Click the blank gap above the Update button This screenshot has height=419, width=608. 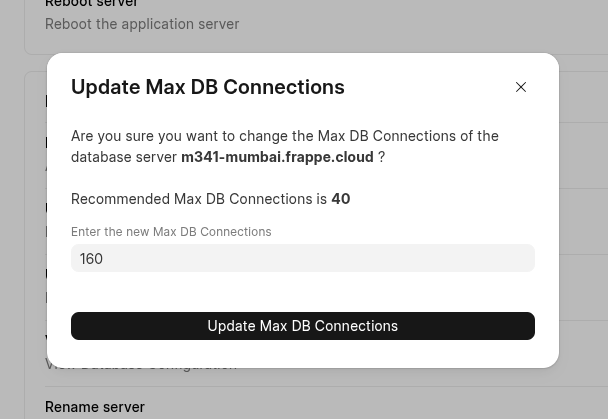[x=302, y=292]
